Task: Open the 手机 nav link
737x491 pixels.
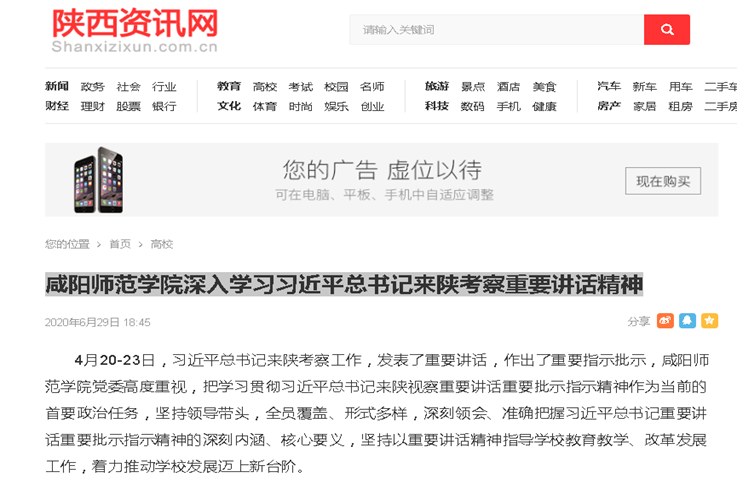Action: click(509, 106)
